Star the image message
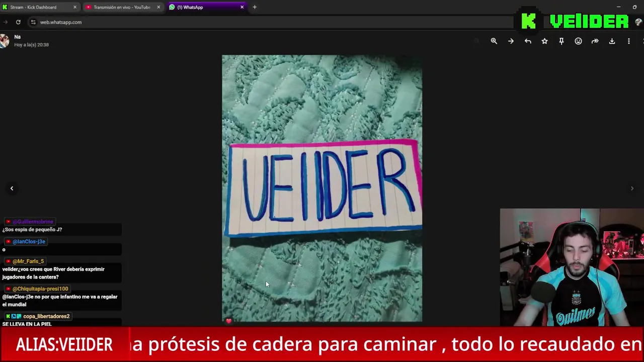This screenshot has height=362, width=644. pyautogui.click(x=544, y=41)
